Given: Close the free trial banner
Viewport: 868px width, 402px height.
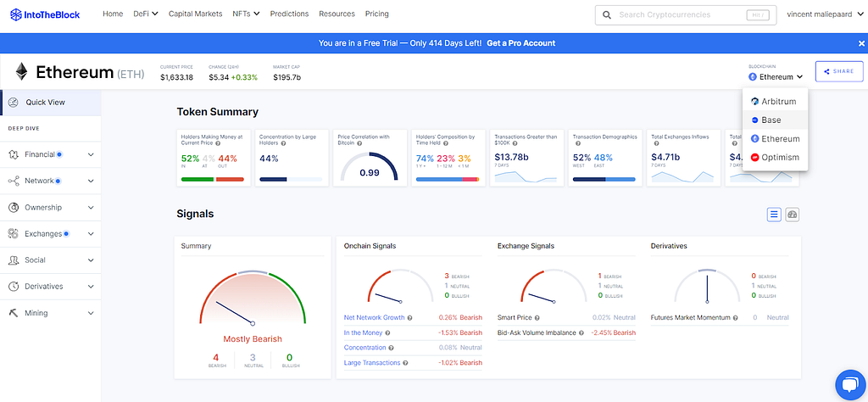Looking at the screenshot, I should pos(861,43).
